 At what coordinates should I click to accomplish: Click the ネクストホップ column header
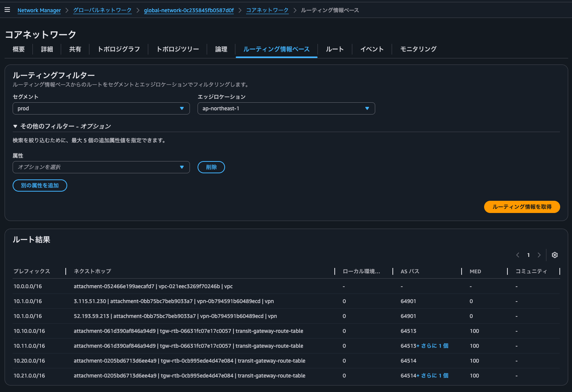point(92,271)
